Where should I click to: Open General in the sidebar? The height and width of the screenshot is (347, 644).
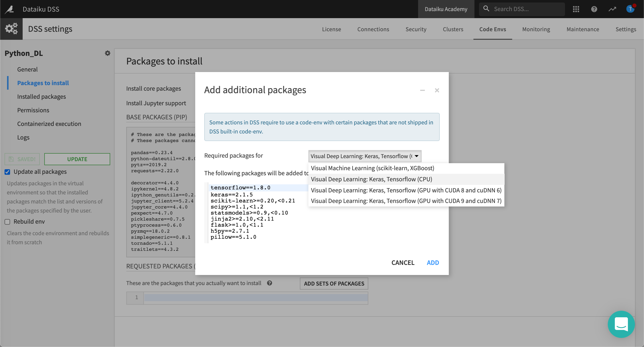[27, 69]
